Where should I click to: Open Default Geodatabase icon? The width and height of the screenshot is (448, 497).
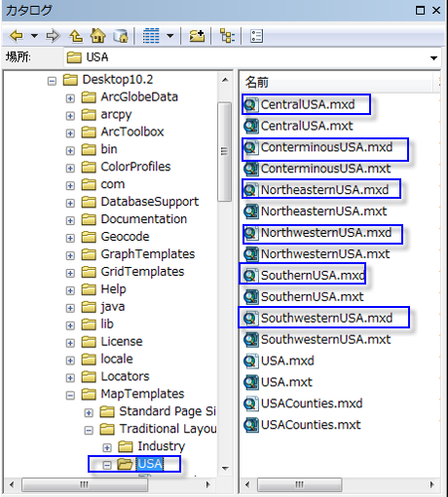(121, 36)
